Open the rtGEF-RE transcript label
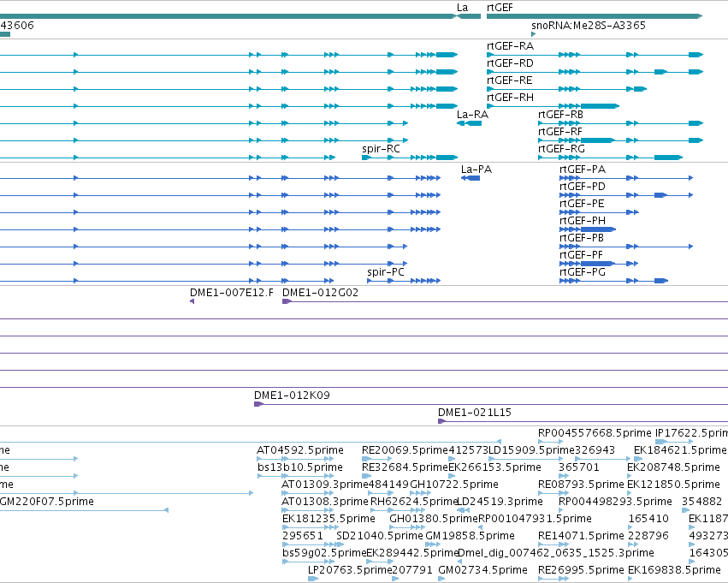This screenshot has height=583, width=728. point(509,80)
